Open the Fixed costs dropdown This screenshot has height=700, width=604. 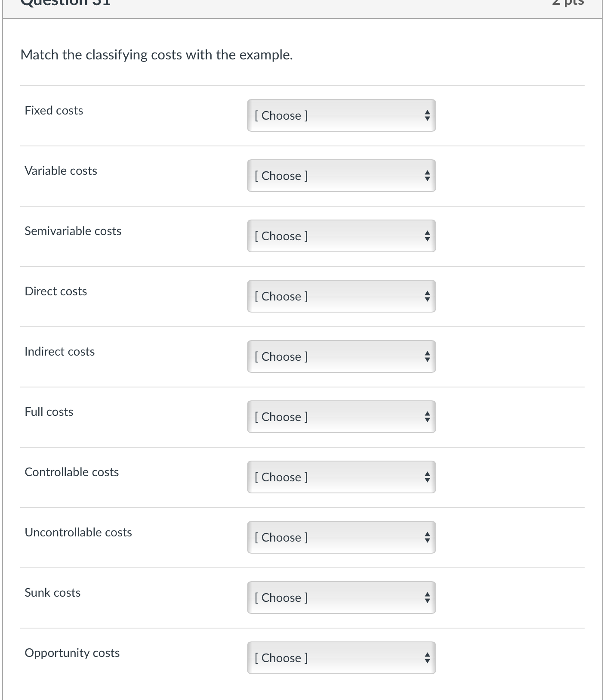pyautogui.click(x=341, y=115)
